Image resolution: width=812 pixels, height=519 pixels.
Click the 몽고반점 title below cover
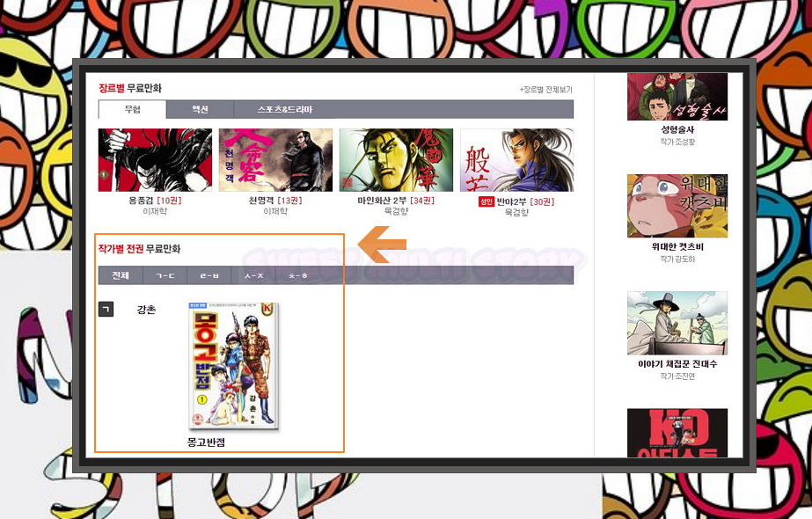coord(206,442)
